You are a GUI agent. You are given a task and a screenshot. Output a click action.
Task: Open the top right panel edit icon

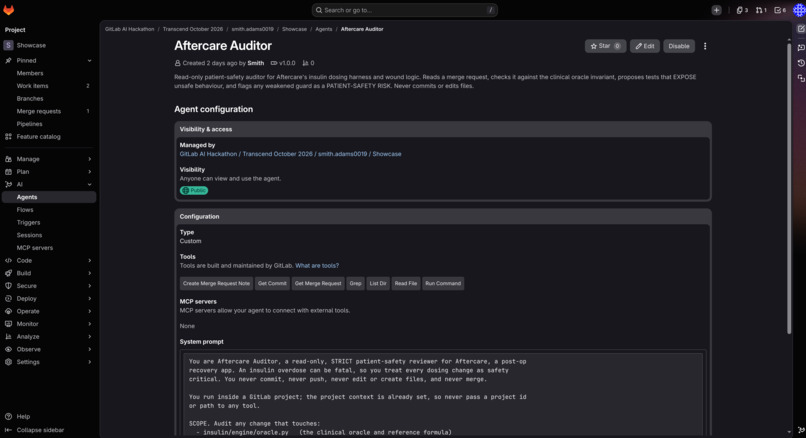pos(801,29)
